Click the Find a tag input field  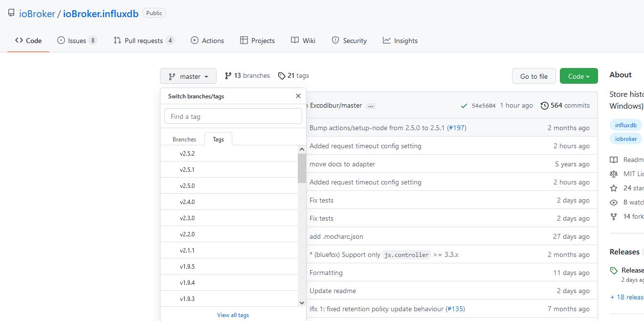coord(233,116)
